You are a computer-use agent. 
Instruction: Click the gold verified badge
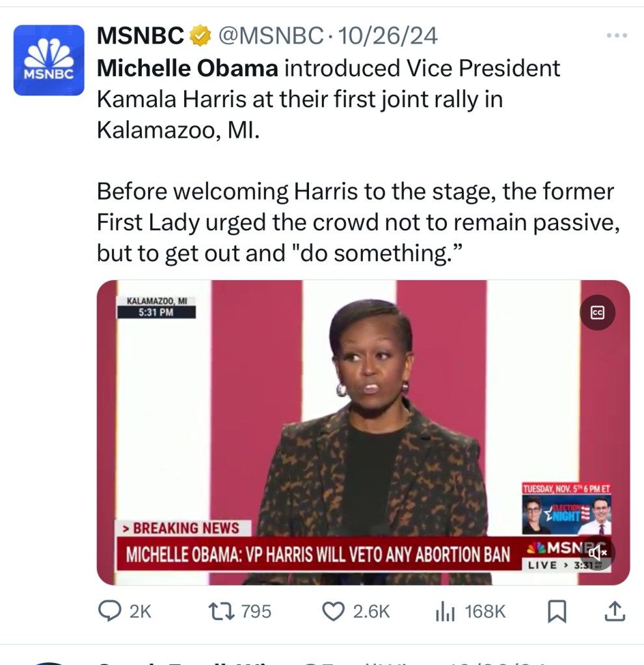(200, 36)
